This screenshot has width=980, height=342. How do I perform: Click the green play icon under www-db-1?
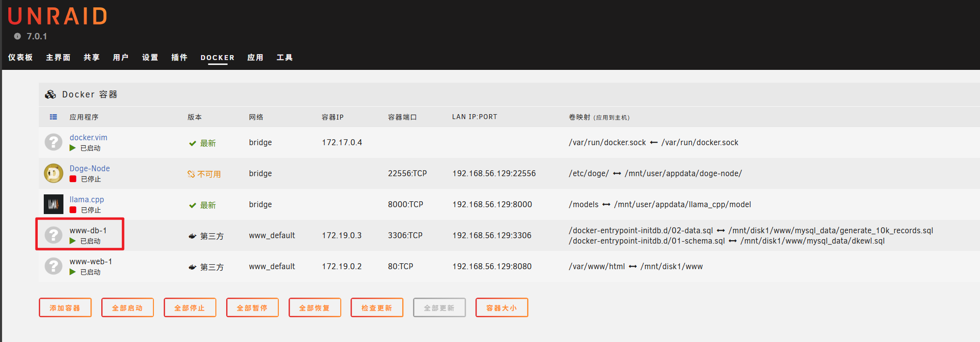73,241
